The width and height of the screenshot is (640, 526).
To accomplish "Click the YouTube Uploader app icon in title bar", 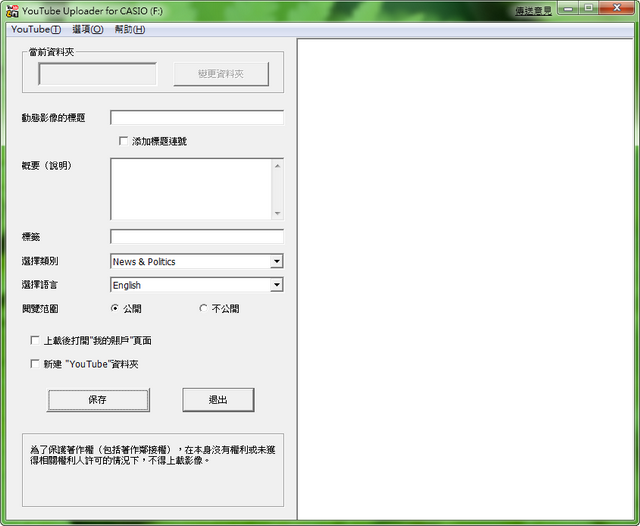I will click(x=12, y=11).
